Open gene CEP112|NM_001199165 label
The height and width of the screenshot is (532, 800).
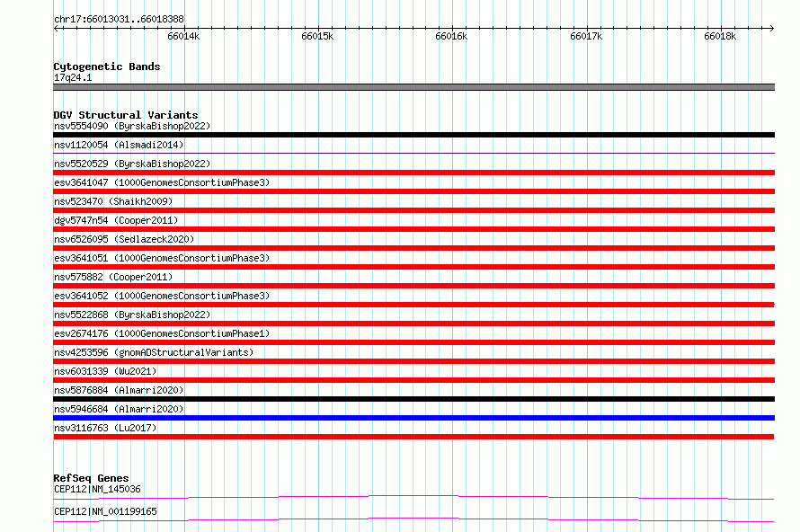(x=105, y=511)
